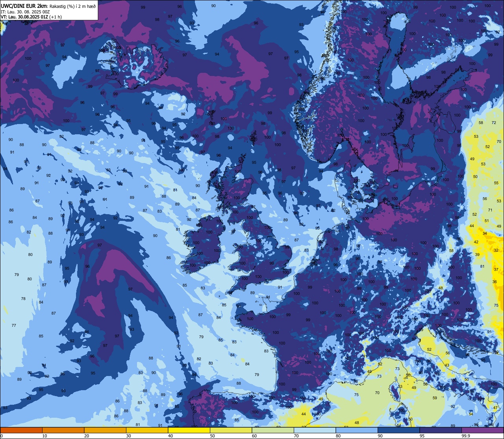Image resolution: width=504 pixels, height=439 pixels.
Task: Click the map value "71" in the yellow area
Action: [x=490, y=210]
